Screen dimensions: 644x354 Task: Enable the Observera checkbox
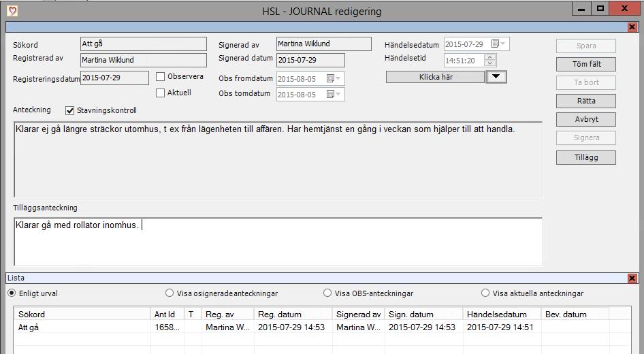click(x=160, y=76)
